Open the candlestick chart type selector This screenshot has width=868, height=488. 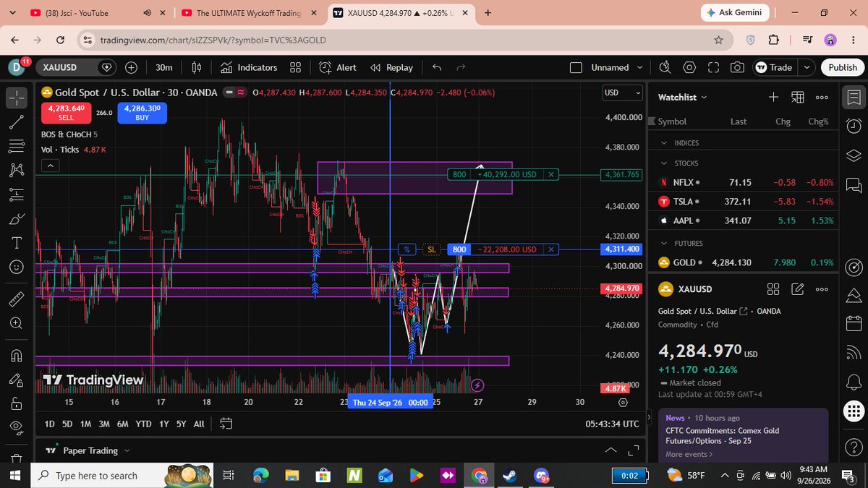click(196, 67)
